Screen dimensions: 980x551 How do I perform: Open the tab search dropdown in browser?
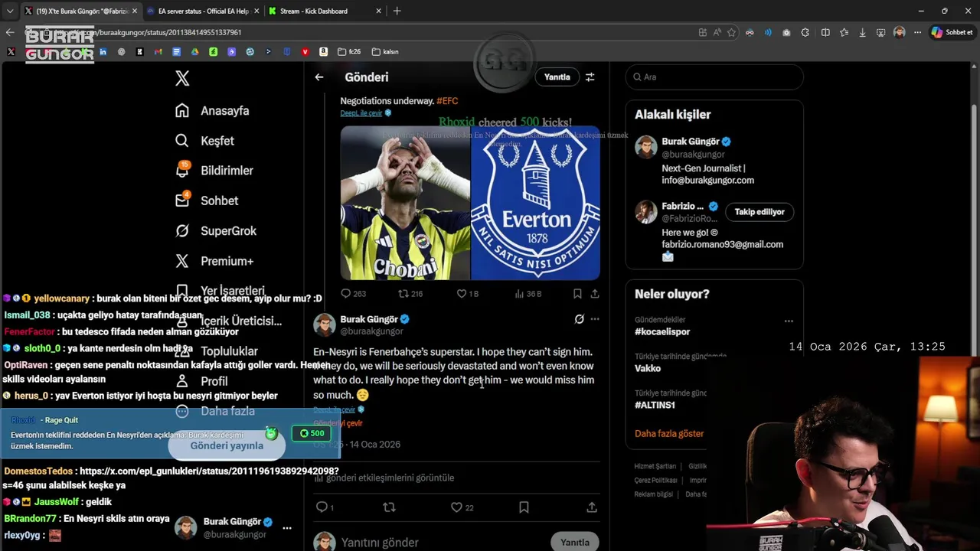pyautogui.click(x=9, y=11)
